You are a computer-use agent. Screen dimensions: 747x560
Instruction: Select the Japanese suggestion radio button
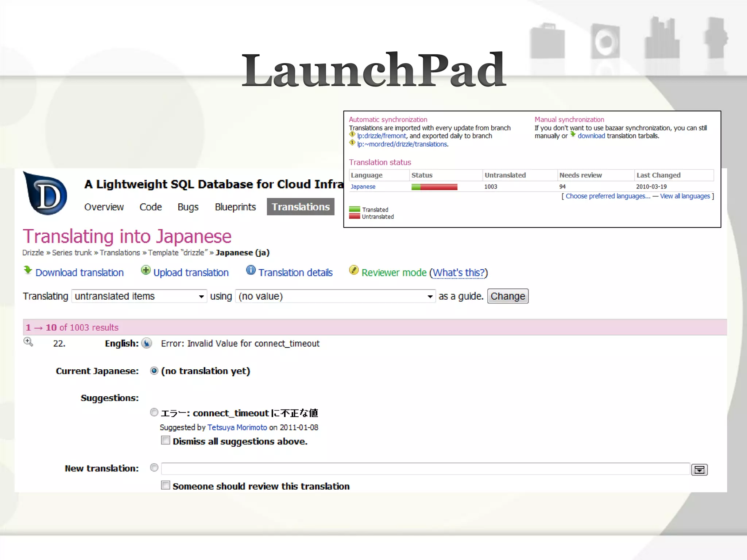tap(154, 412)
